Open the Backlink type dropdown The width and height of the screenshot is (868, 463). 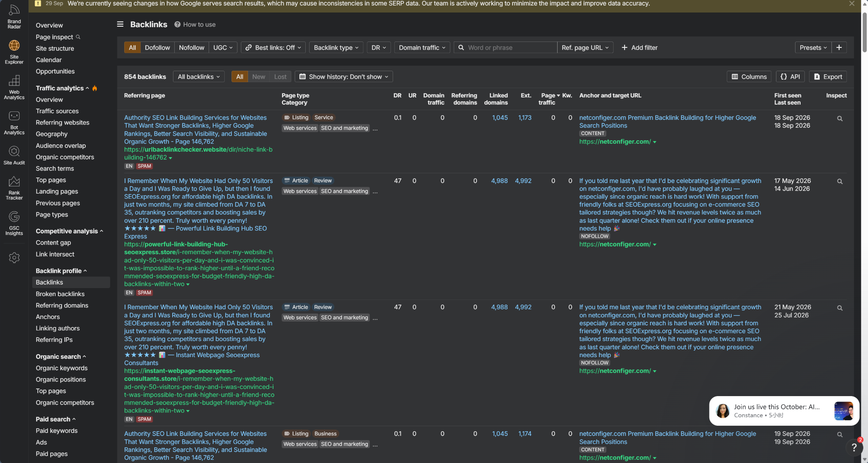point(336,47)
